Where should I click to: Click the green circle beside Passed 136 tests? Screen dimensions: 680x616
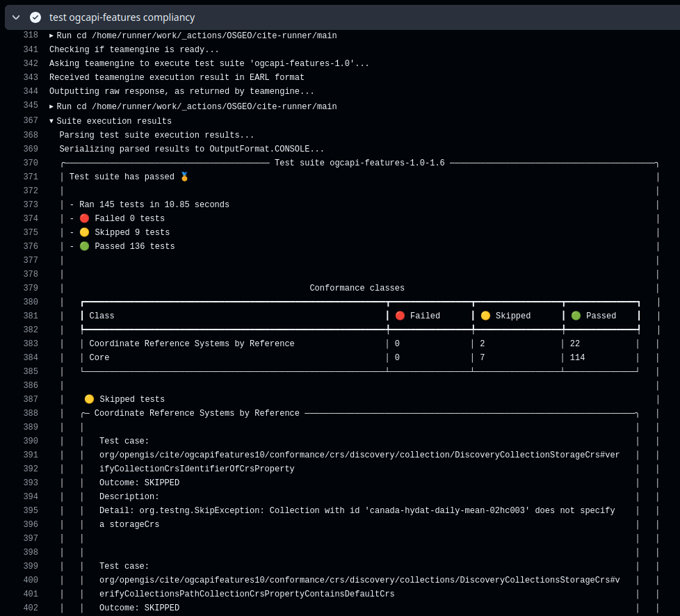(x=85, y=246)
